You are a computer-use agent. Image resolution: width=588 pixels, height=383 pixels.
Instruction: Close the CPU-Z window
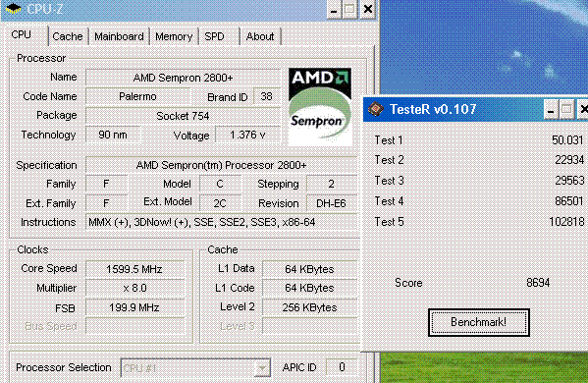pyautogui.click(x=368, y=9)
